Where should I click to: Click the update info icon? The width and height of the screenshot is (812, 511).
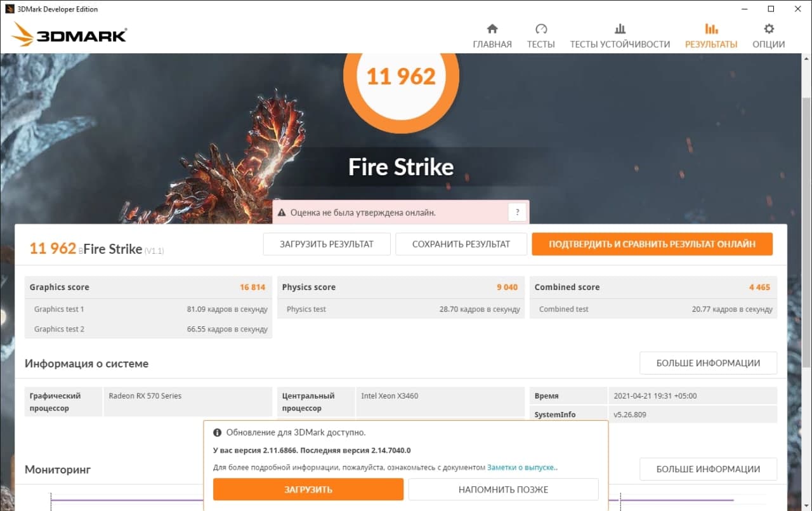coord(218,432)
